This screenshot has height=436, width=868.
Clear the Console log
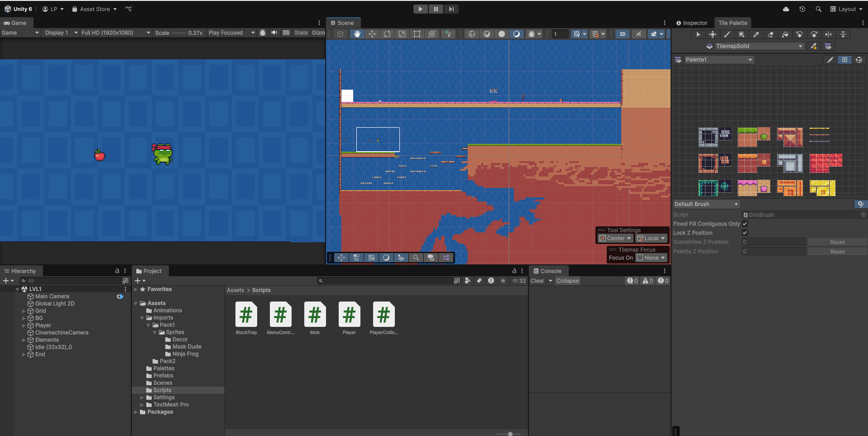tap(537, 281)
